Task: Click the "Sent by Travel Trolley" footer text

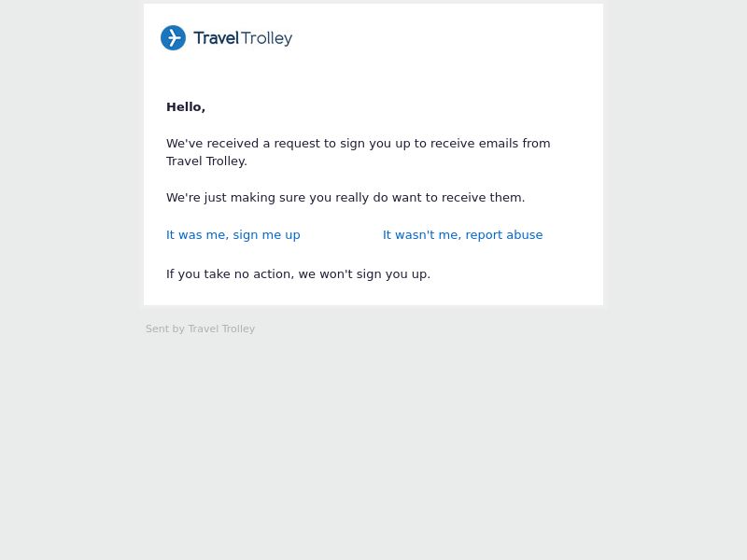Action: point(200,329)
